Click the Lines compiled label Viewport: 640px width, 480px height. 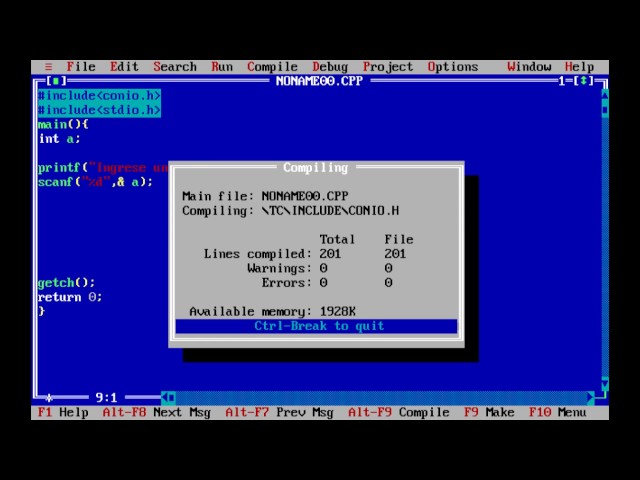(258, 254)
